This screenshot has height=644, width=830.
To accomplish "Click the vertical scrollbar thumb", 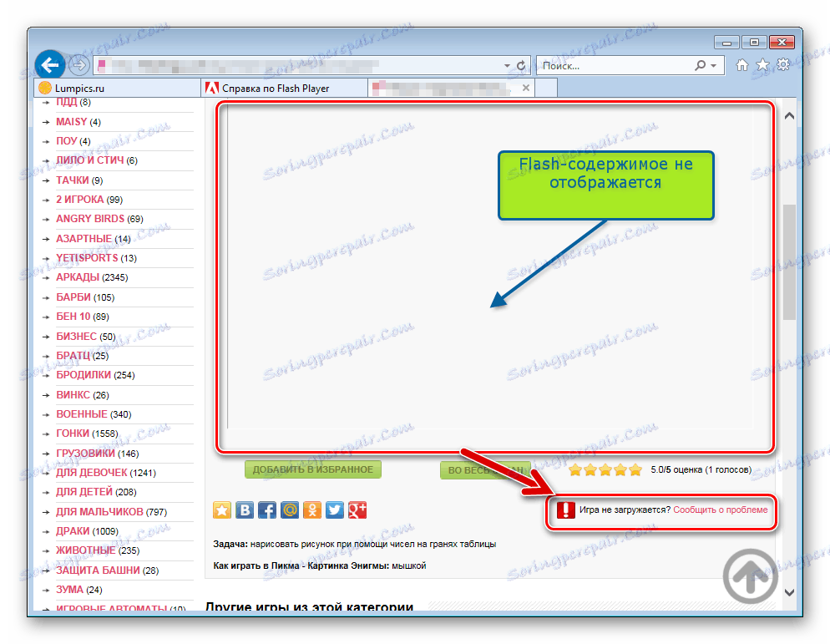I will tap(789, 261).
